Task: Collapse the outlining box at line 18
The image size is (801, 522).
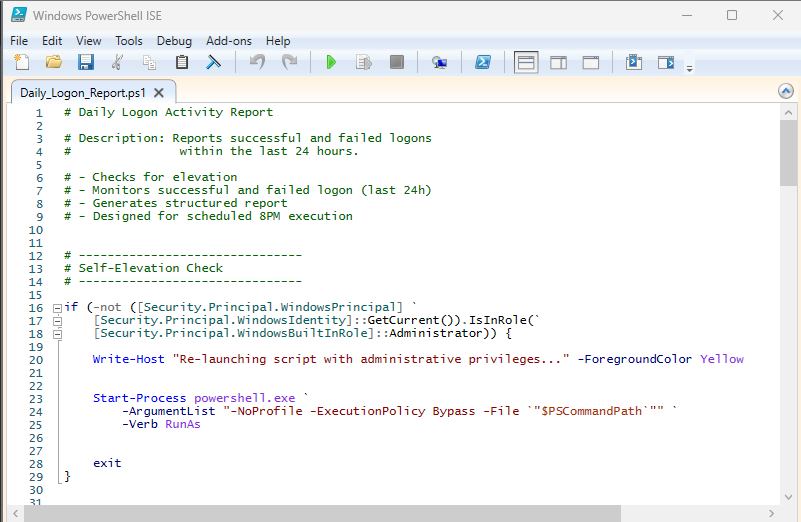Action: click(57, 334)
